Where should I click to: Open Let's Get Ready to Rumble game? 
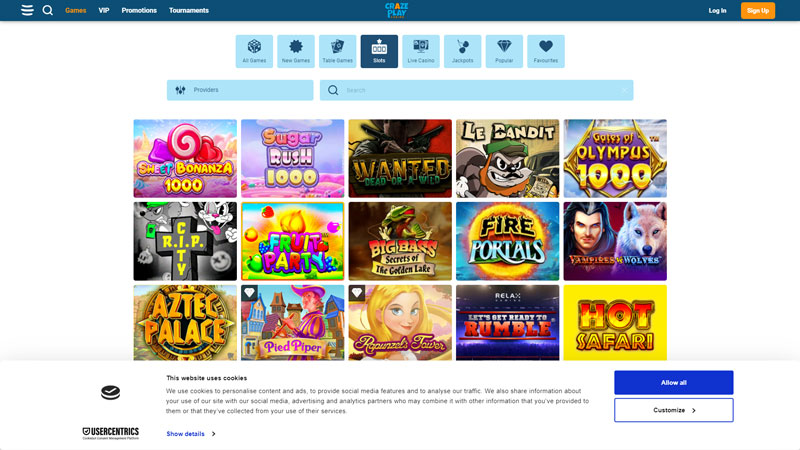508,322
